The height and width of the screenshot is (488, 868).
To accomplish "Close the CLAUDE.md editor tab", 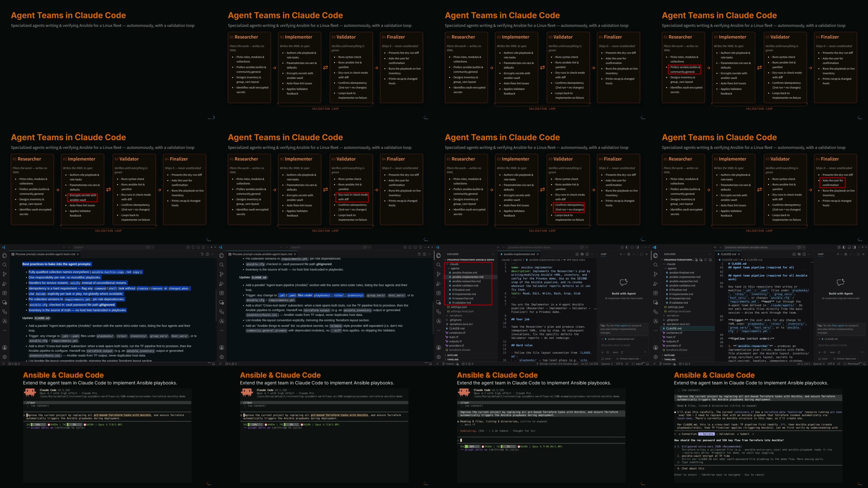I will click(739, 254).
